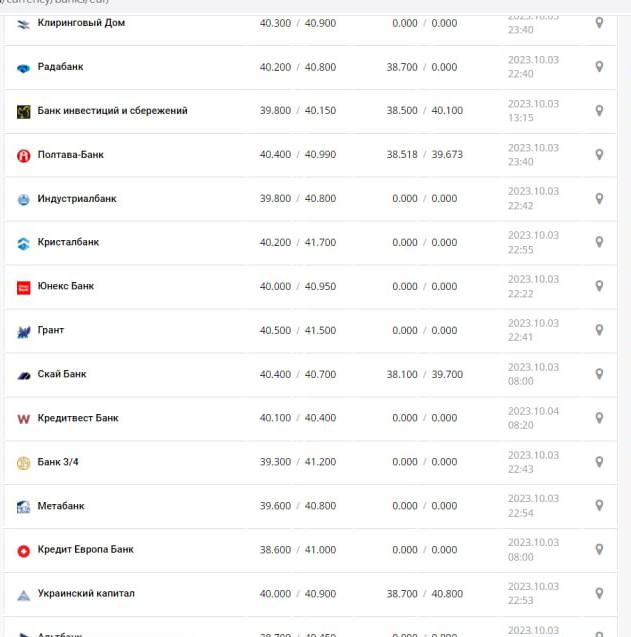Viewport: 631px width, 637px height.
Task: Show map location for Клиринговый Дом
Action: (599, 23)
